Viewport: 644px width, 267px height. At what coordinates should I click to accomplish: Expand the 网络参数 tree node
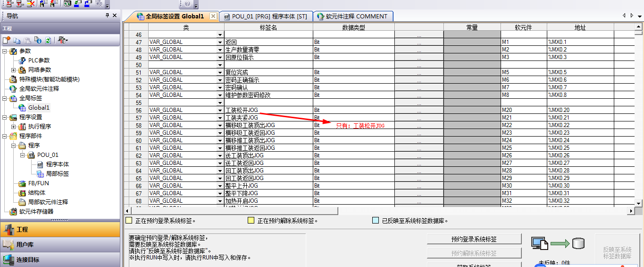(x=14, y=70)
